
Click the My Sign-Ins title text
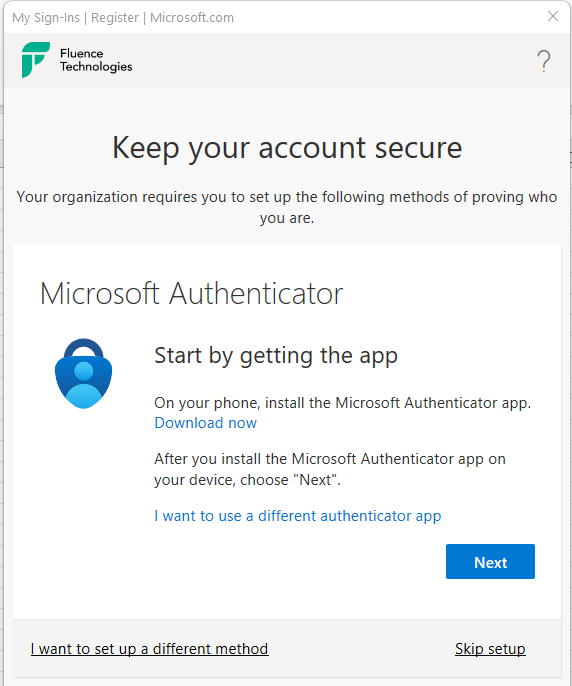tap(46, 18)
